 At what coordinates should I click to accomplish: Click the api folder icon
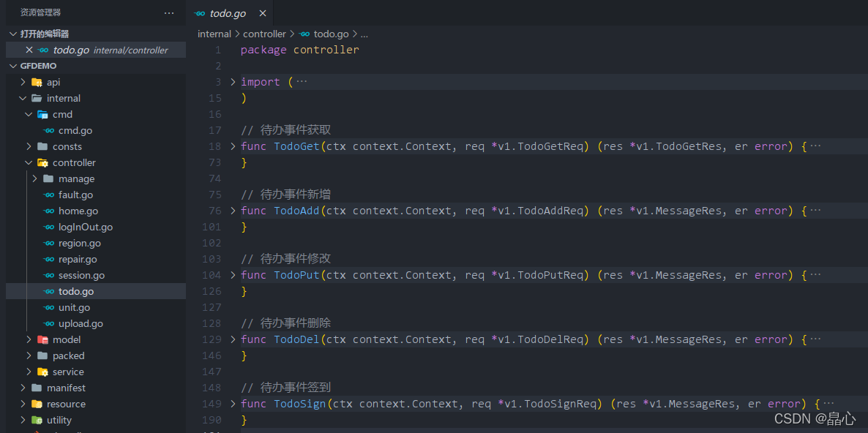click(x=37, y=82)
